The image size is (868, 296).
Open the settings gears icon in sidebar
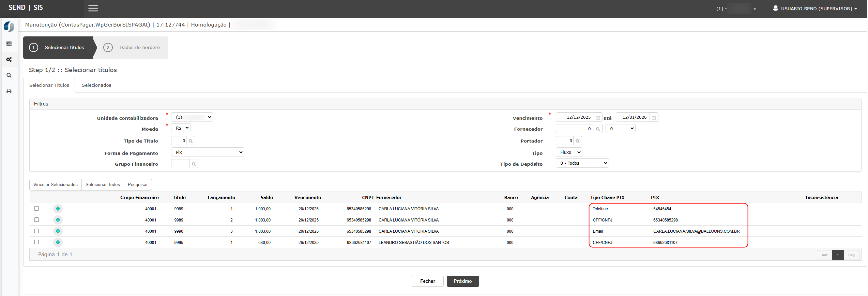coord(9,60)
